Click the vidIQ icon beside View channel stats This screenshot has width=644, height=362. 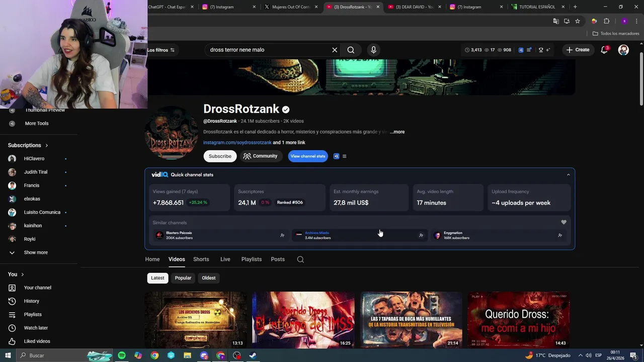[x=337, y=156]
